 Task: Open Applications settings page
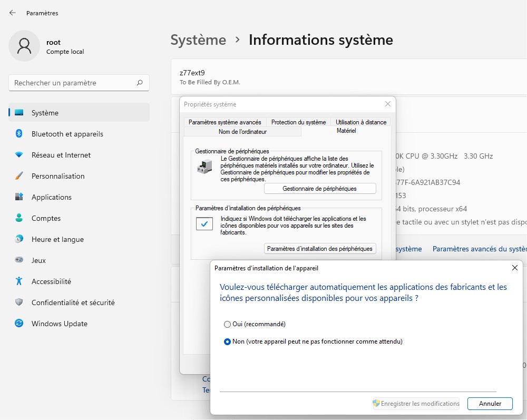(79, 197)
